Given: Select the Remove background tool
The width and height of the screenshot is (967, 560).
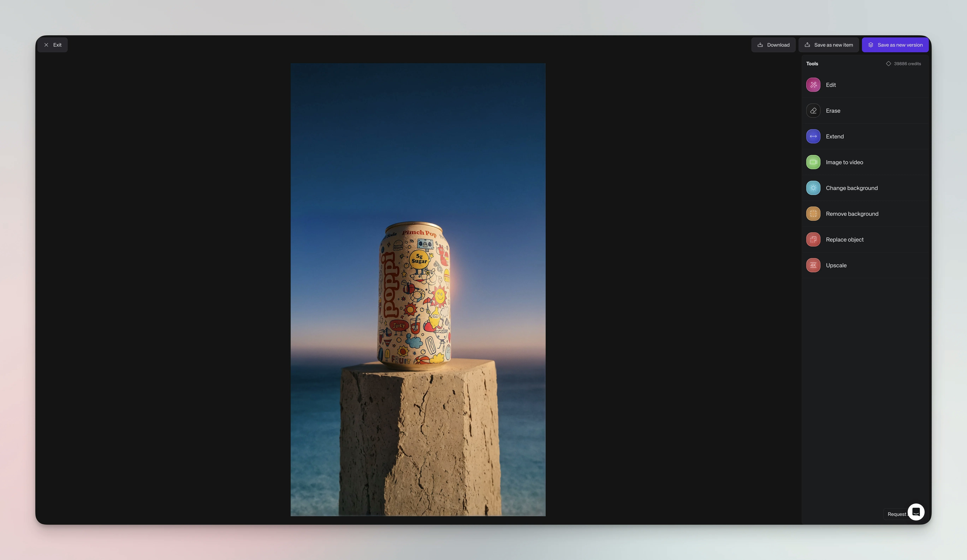Looking at the screenshot, I should [x=852, y=214].
